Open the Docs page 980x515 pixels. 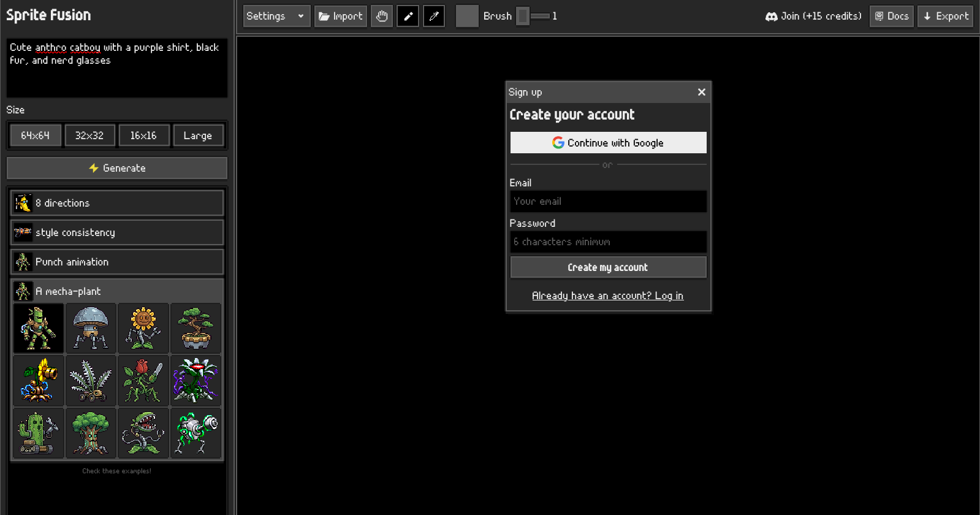tap(892, 16)
